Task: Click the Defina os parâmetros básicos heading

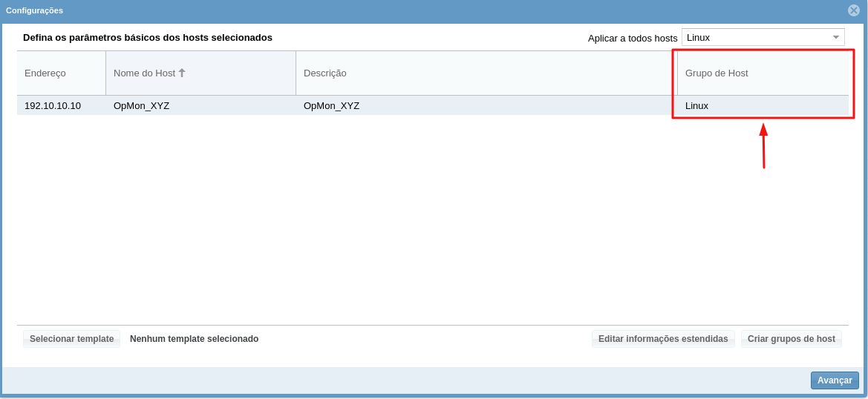Action: point(148,37)
